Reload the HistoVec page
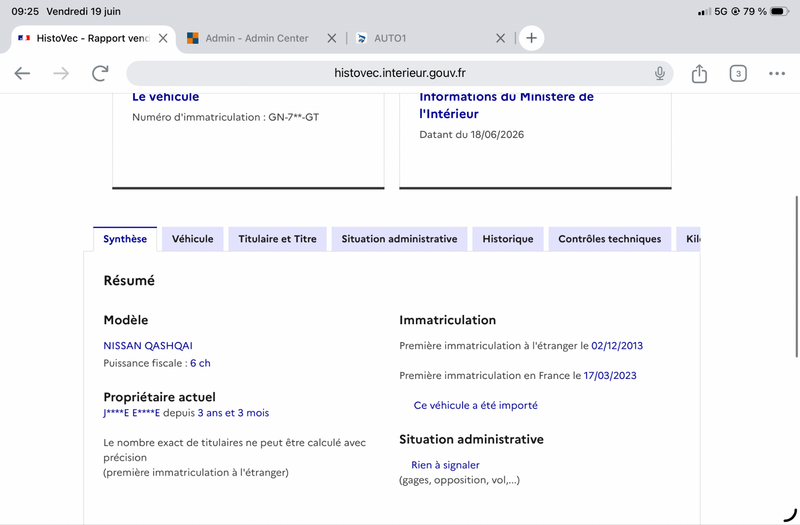The height and width of the screenshot is (525, 800). (x=101, y=73)
